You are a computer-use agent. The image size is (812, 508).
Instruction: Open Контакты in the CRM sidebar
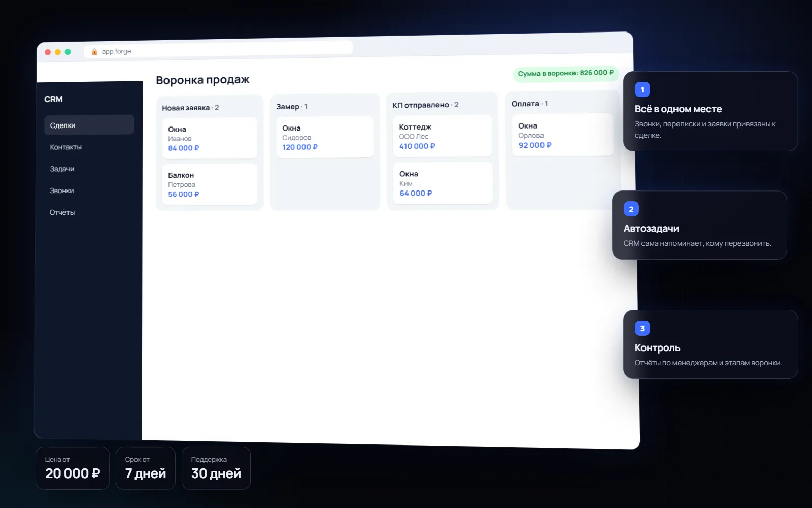click(65, 147)
